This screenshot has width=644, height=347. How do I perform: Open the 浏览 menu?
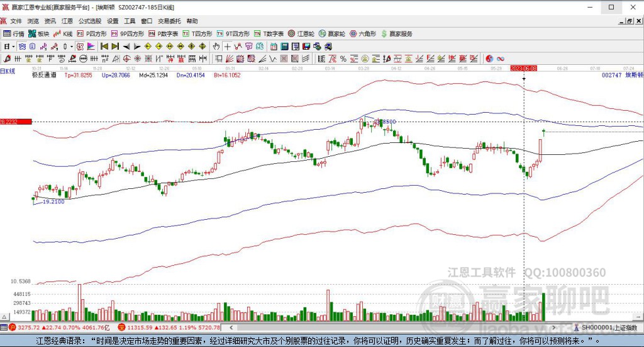[x=33, y=21]
